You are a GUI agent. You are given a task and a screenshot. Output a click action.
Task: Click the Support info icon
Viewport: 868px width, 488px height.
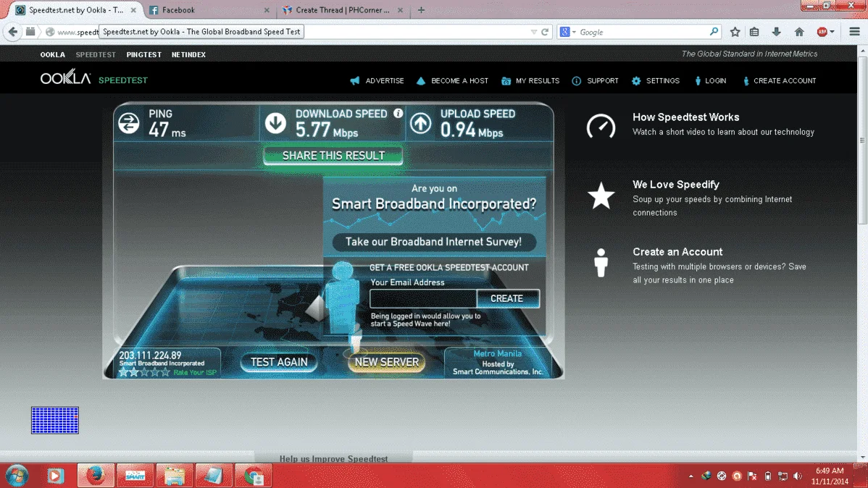[576, 81]
